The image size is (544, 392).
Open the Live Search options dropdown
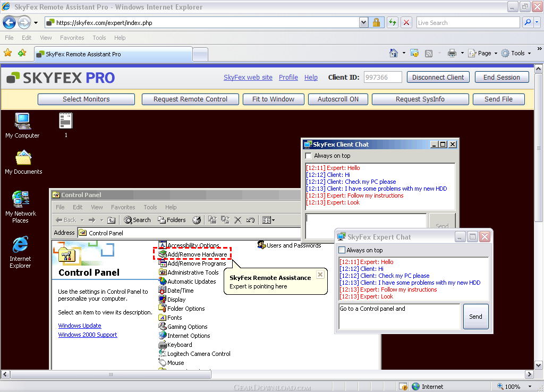tap(537, 23)
